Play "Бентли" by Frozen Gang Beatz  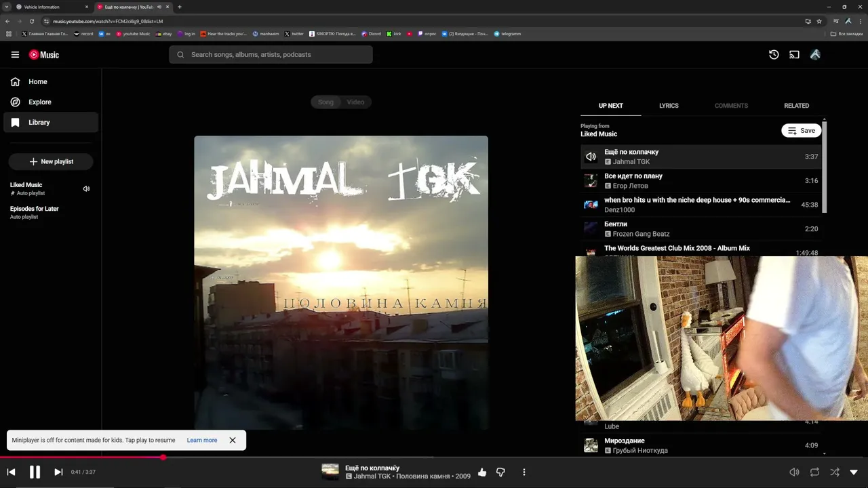tap(701, 229)
